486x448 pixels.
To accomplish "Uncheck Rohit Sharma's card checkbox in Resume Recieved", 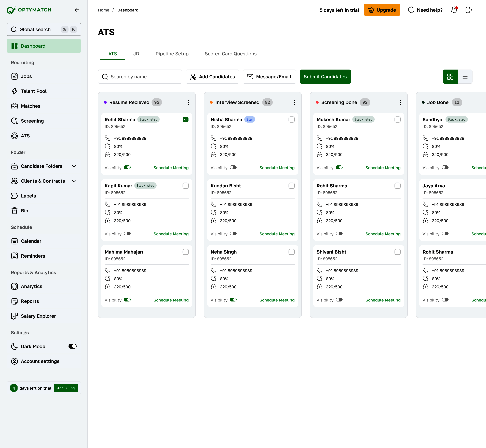I will 185,120.
